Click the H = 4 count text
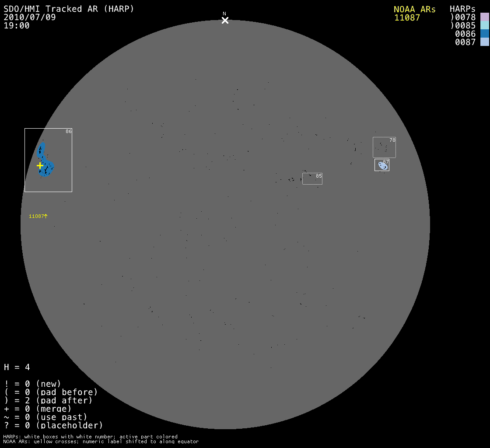Viewport: 490px width, 448px height. pyautogui.click(x=17, y=367)
